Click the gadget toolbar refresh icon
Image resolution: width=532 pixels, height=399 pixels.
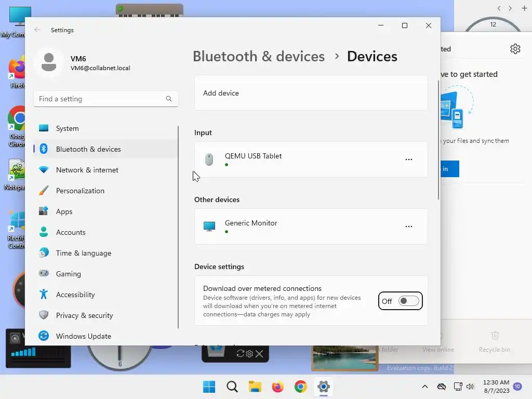coord(240,353)
